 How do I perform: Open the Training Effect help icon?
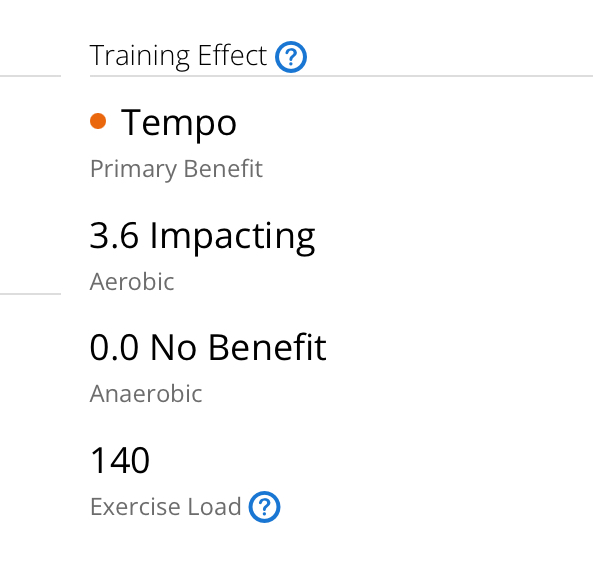(290, 57)
